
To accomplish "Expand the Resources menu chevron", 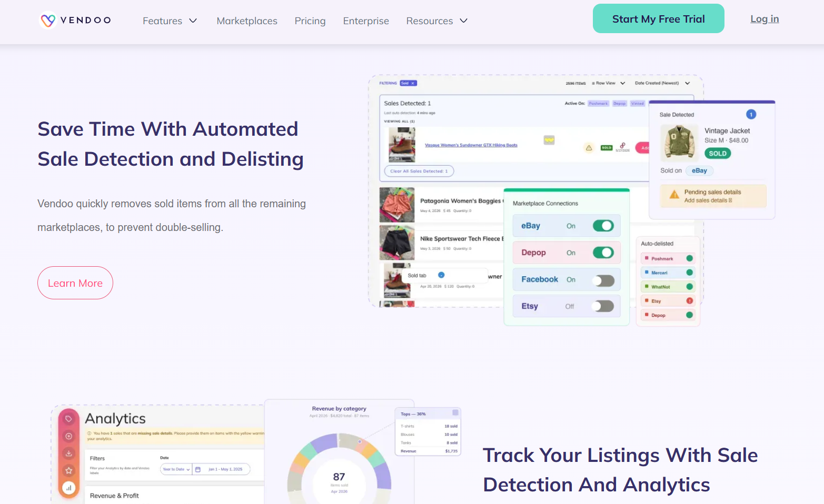I will coord(464,21).
